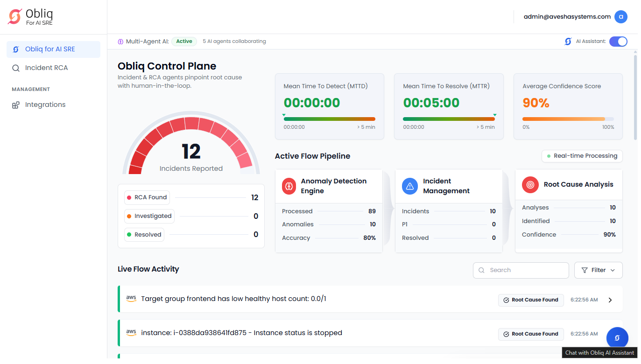Toggle the AI Assistant switch off
This screenshot has height=364, width=641.
pos(618,42)
